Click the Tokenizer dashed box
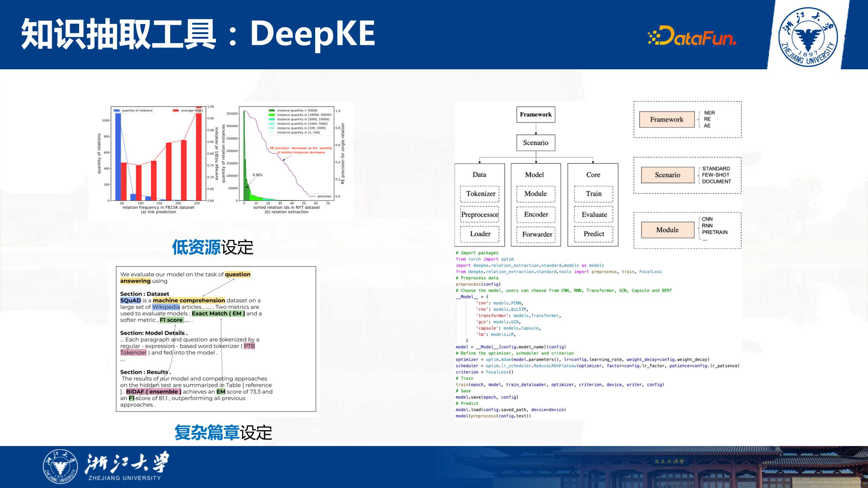868x488 pixels. pyautogui.click(x=480, y=194)
